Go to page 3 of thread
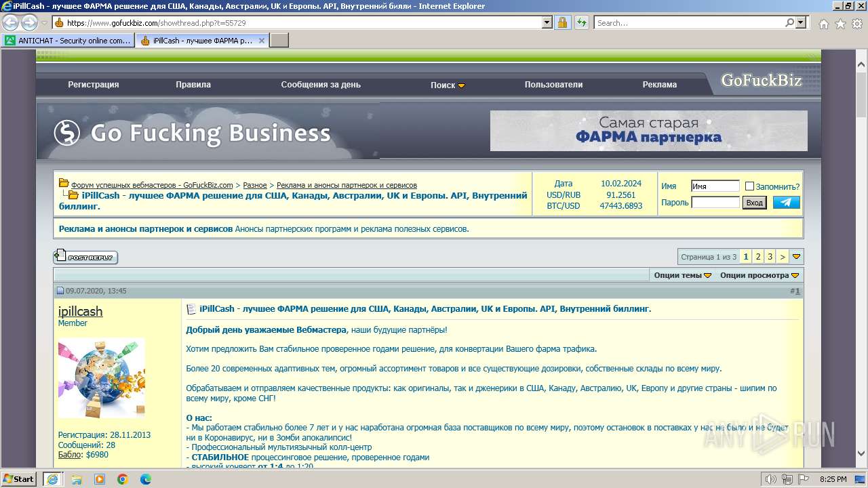868x488 pixels. (770, 257)
